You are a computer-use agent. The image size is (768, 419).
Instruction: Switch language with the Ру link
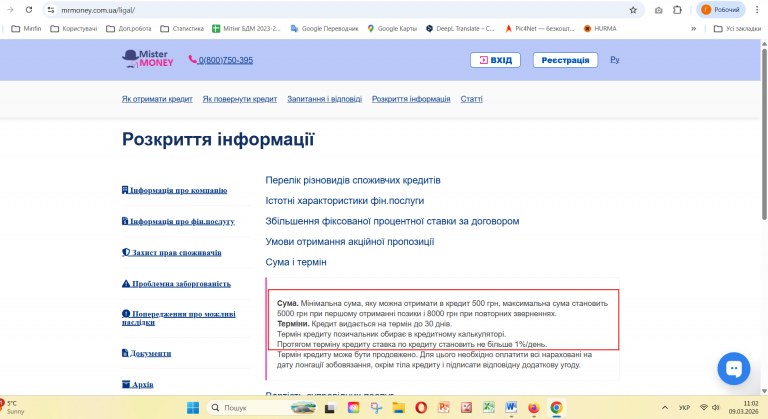(615, 59)
